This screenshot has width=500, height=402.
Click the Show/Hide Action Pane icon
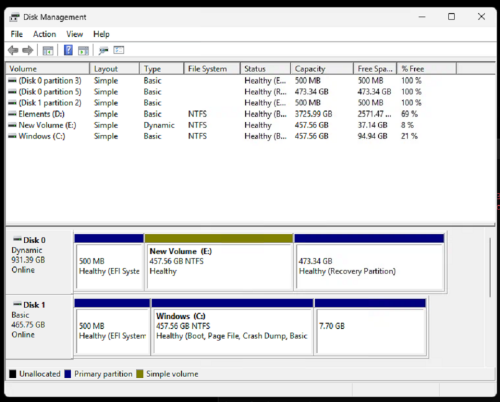click(x=83, y=51)
